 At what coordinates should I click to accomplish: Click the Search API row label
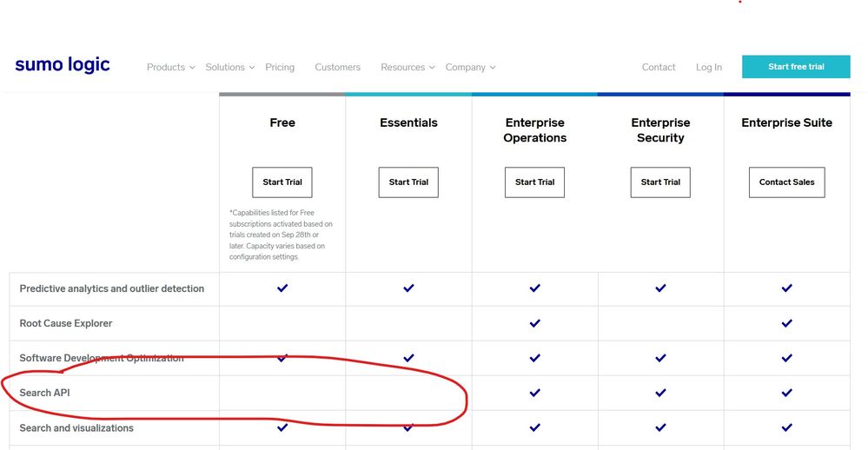click(45, 393)
